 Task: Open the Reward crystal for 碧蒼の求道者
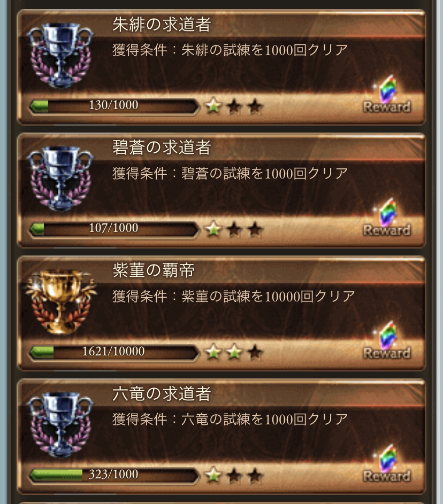387,218
